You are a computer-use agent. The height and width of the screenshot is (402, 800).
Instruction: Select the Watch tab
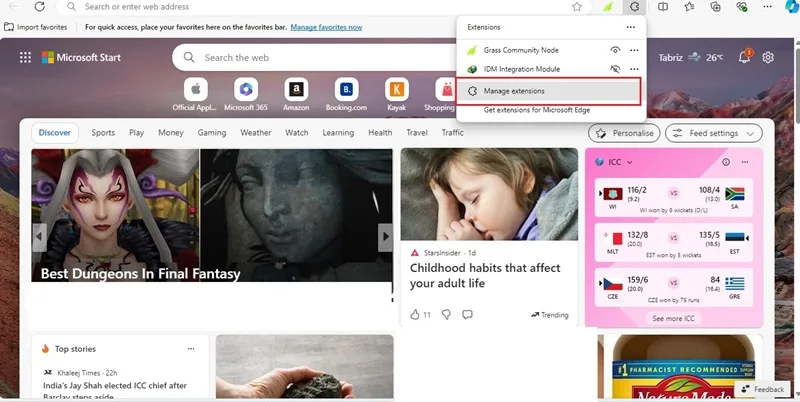coord(296,133)
